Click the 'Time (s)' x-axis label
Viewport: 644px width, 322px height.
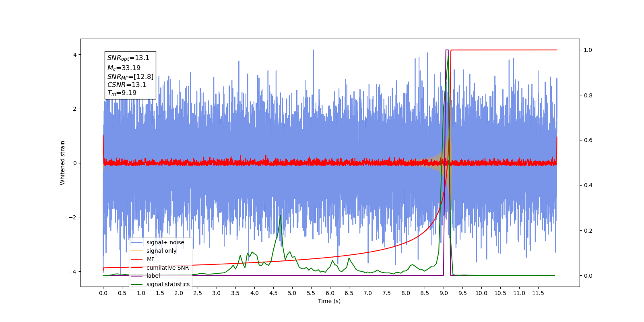click(329, 301)
